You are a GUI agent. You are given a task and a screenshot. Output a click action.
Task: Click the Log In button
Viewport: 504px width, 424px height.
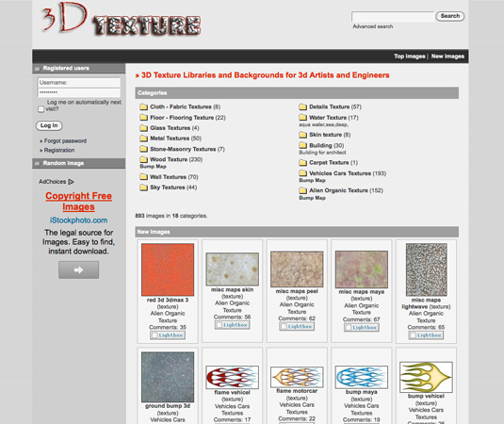point(49,125)
